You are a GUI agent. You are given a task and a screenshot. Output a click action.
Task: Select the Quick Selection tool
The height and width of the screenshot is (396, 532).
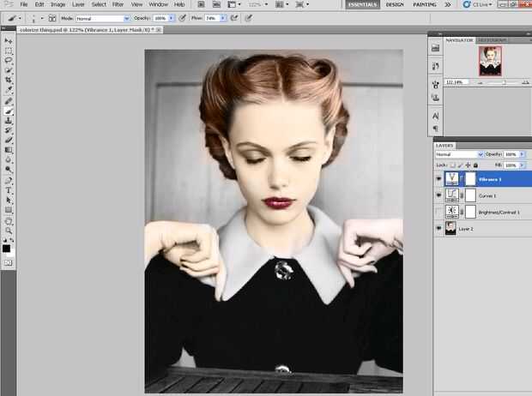pos(8,70)
